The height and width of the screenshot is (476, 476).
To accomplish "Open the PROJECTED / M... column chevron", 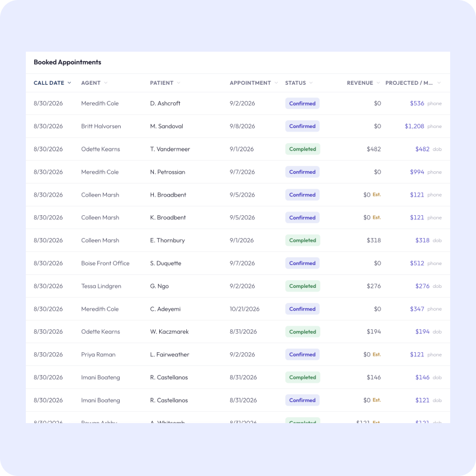I will point(439,83).
